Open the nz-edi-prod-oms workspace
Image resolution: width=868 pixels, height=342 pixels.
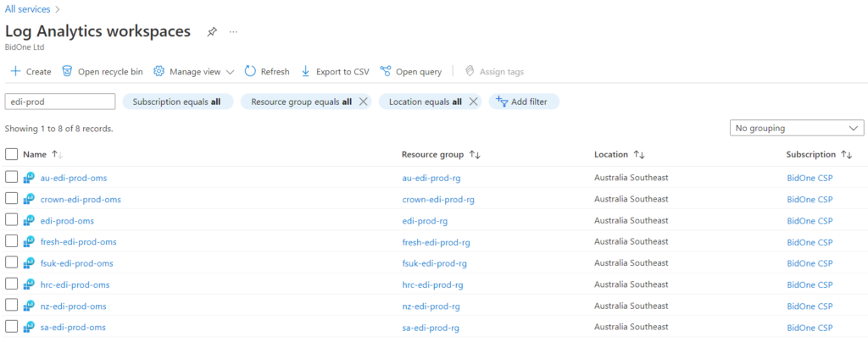point(74,306)
